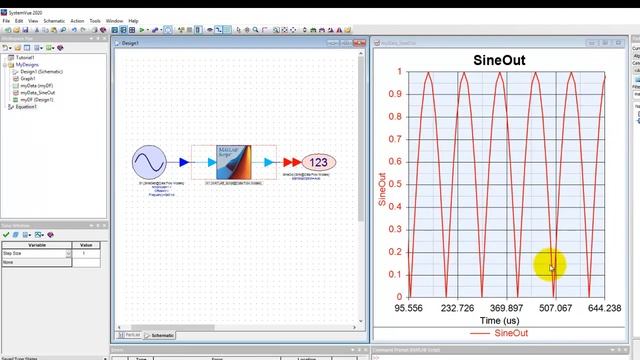Click the schematic vertical scrollbar thumb
The image size is (640, 360).
tap(361, 139)
